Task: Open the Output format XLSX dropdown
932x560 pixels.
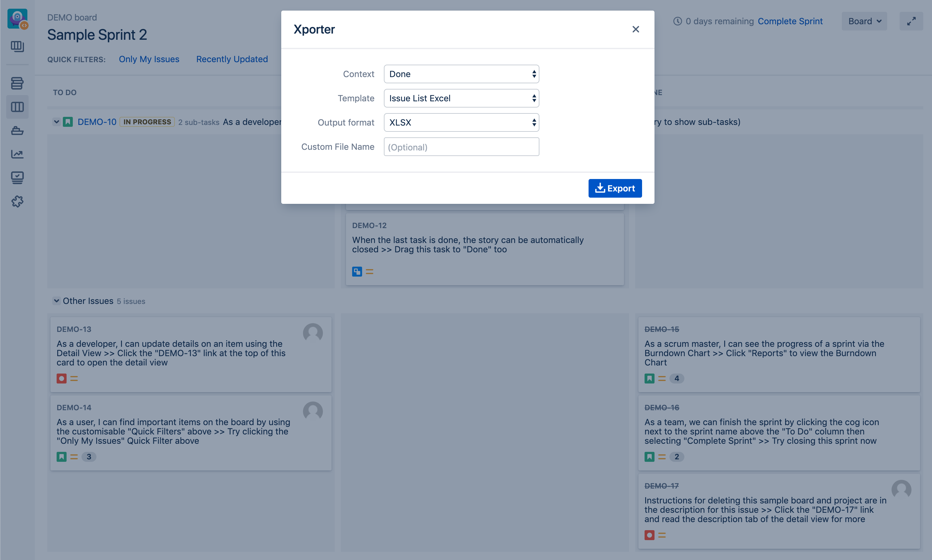Action: tap(461, 122)
